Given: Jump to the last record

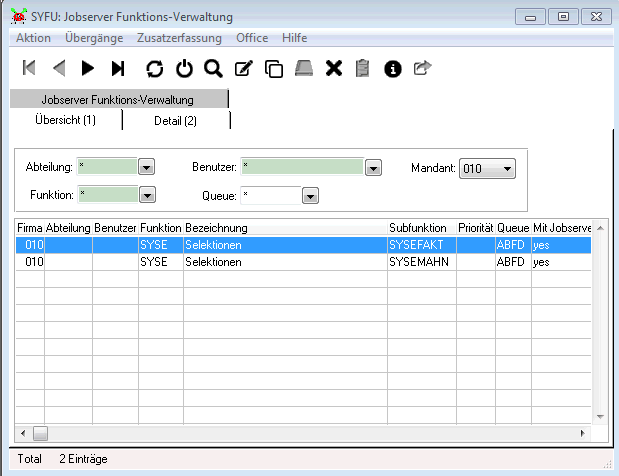Looking at the screenshot, I should tap(118, 68).
